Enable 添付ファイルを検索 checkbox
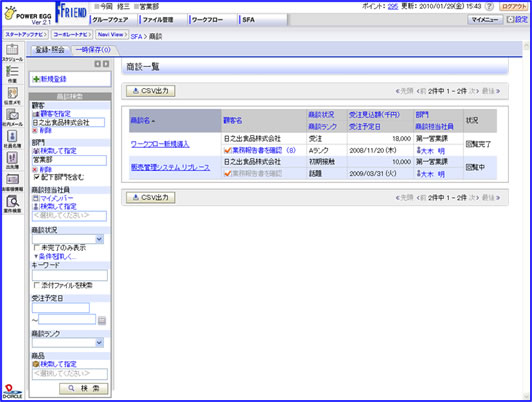This screenshot has height=402, width=532. coord(37,285)
